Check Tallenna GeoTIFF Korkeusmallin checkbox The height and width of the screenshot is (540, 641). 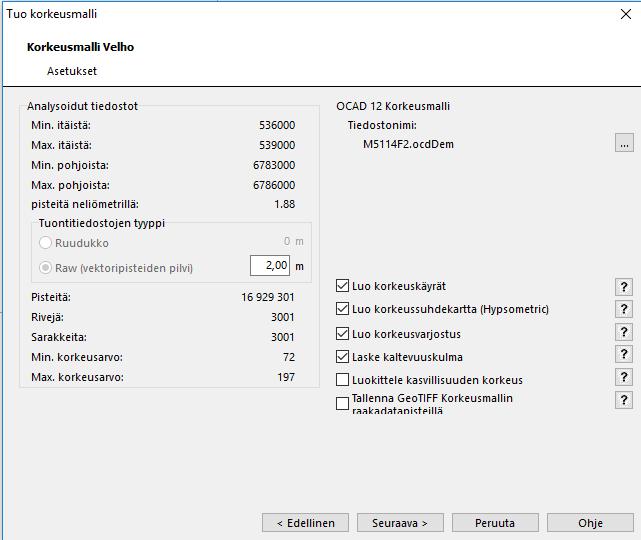pyautogui.click(x=342, y=403)
